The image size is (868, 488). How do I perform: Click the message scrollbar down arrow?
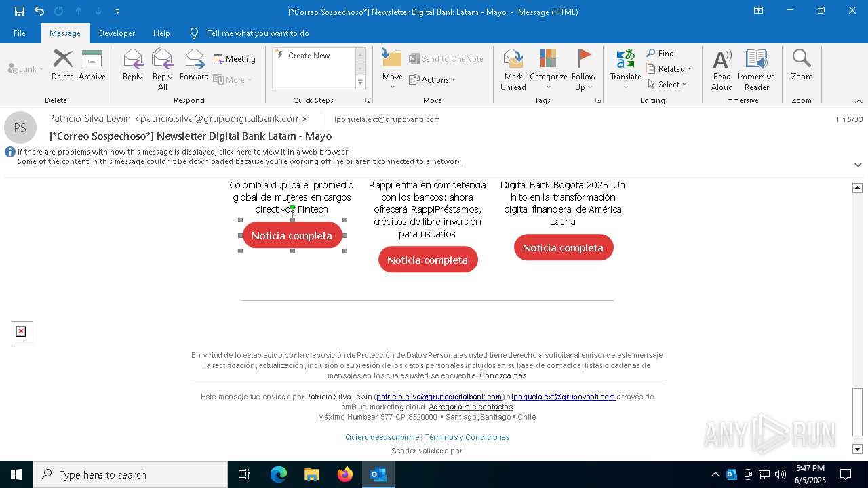[x=858, y=449]
